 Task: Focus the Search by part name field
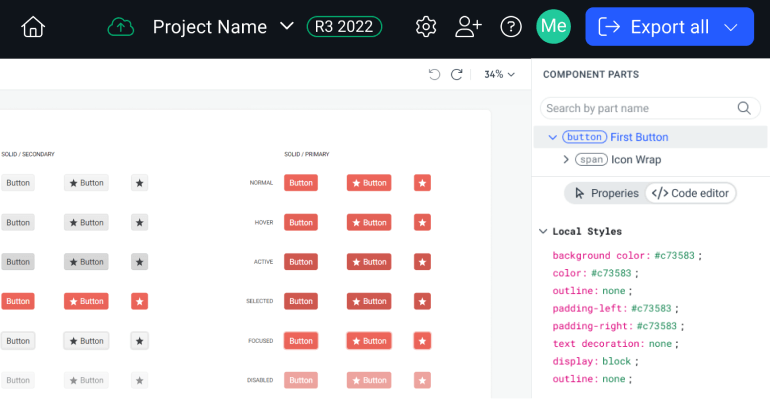(650, 108)
